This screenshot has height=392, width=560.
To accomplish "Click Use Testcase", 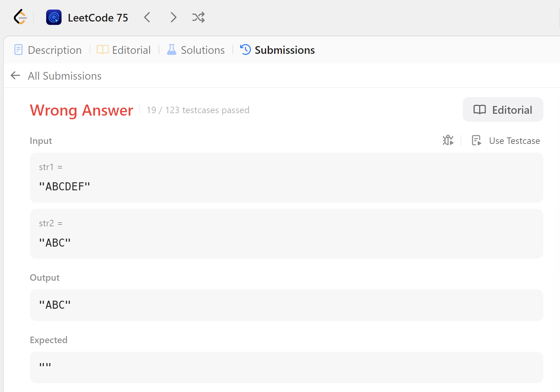I will click(514, 141).
